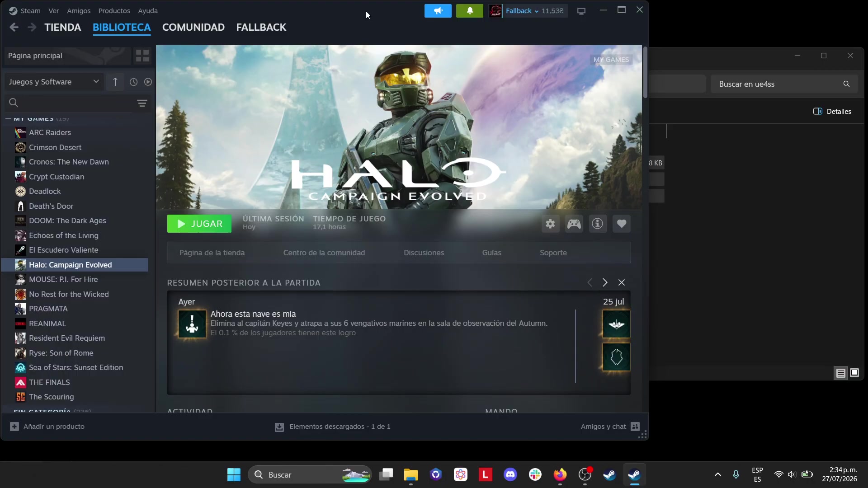This screenshot has width=868, height=488.
Task: Open File Explorer from the taskbar
Action: pyautogui.click(x=411, y=475)
